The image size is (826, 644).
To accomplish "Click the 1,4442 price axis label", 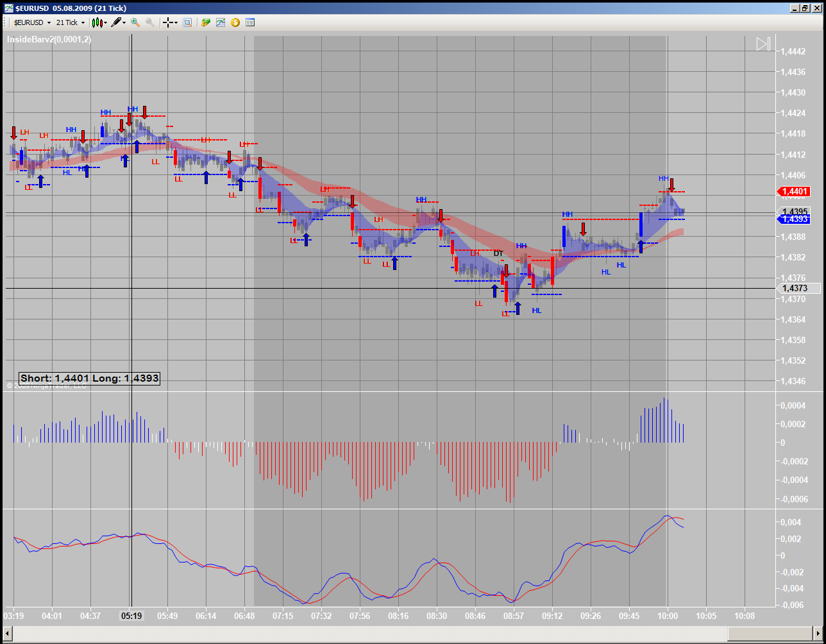I will 794,51.
